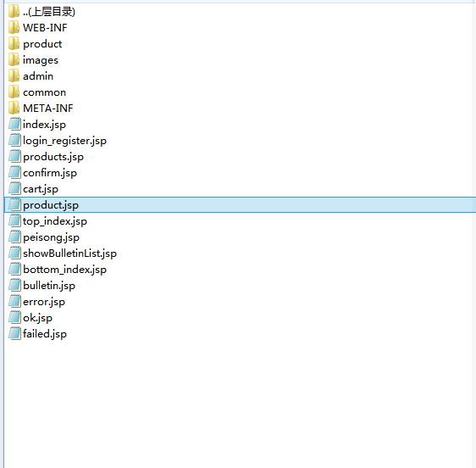
Task: Select bottom_index.jsp file
Action: 64,270
